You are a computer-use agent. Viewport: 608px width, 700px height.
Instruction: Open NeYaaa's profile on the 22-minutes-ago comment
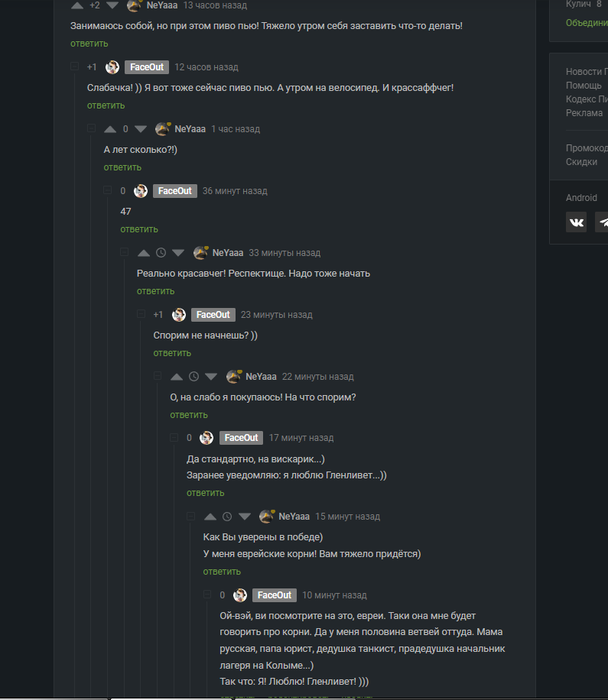point(261,377)
